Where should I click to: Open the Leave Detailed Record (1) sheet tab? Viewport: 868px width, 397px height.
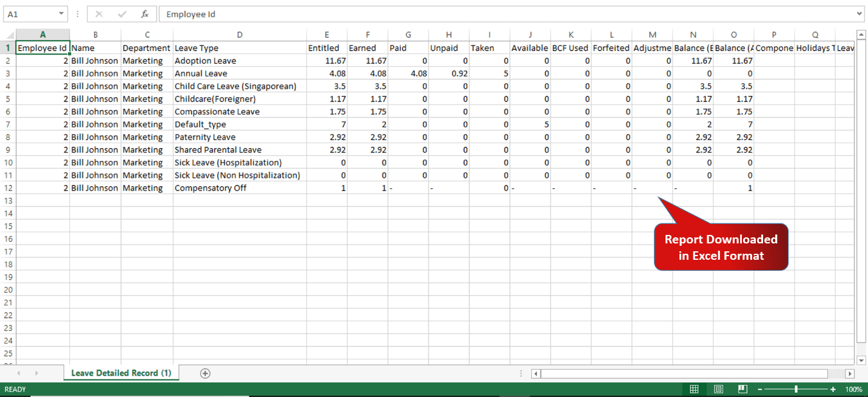pos(121,373)
